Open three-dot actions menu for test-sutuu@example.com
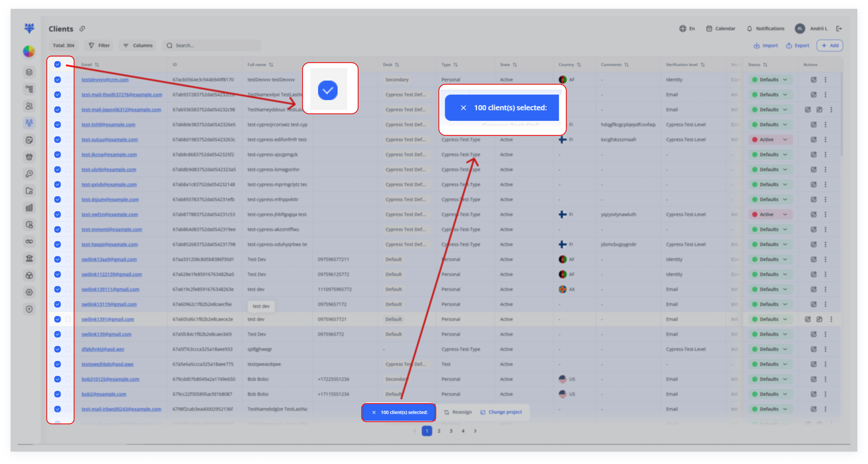Screen dimensions: 868x464 (x=825, y=140)
